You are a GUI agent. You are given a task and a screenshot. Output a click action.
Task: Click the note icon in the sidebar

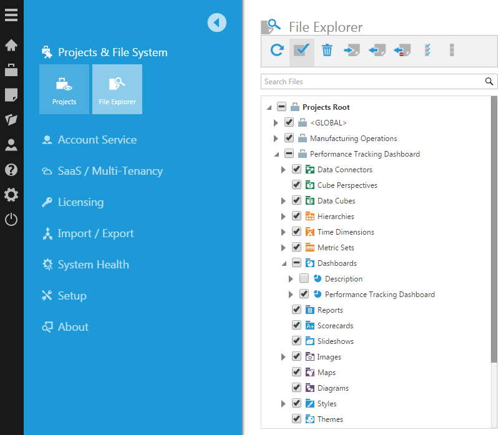coord(11,95)
